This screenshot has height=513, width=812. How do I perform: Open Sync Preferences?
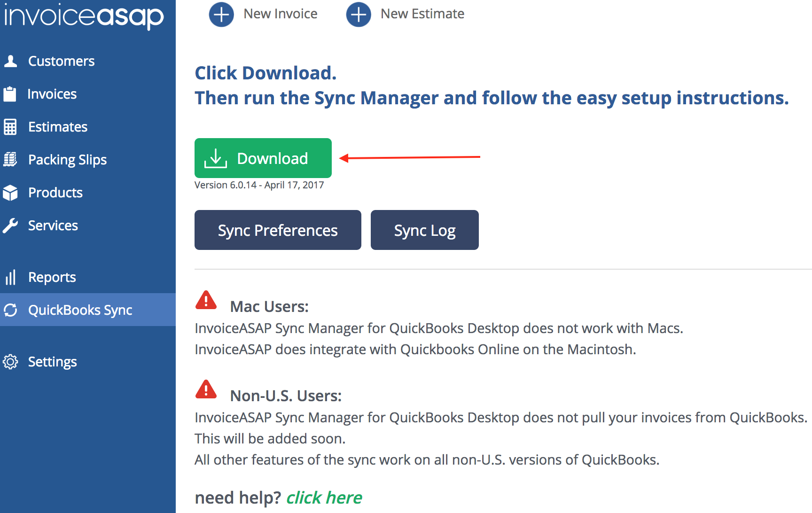pos(277,230)
